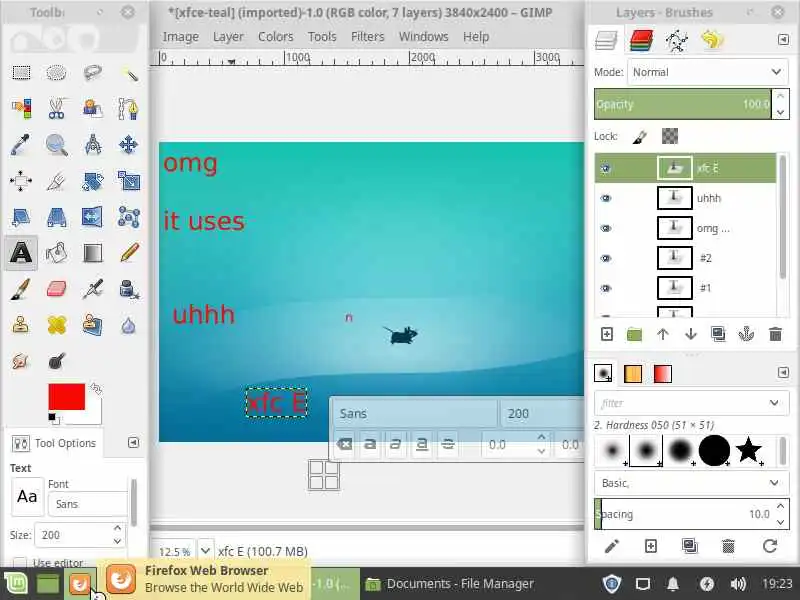Toggle lock alpha channel checkerboard
The width and height of the screenshot is (800, 600).
tap(670, 136)
